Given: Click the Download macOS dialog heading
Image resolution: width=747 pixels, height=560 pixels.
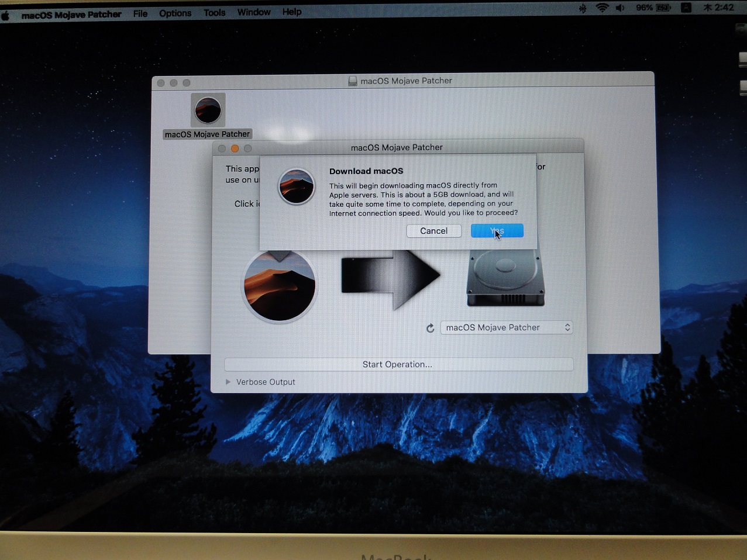Looking at the screenshot, I should [366, 171].
